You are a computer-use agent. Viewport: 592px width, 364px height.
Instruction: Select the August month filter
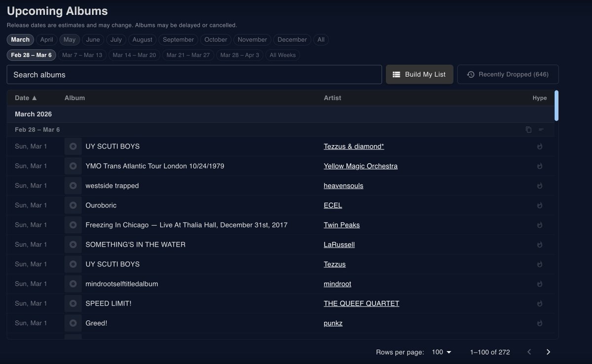142,39
